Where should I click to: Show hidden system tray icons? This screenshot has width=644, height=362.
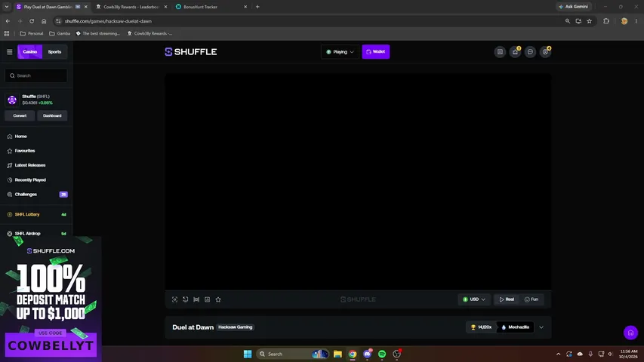(558, 354)
